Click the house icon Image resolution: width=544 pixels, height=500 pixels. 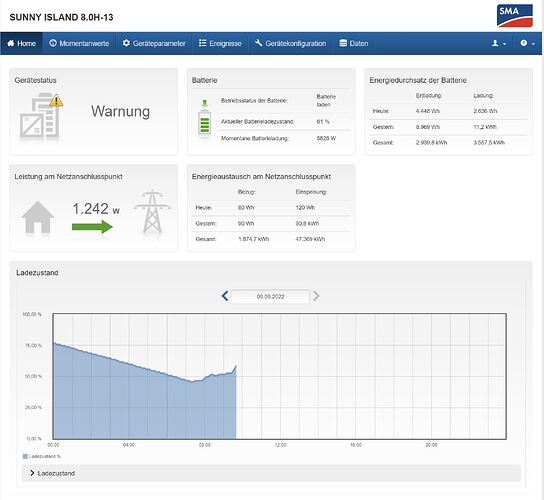click(x=37, y=218)
